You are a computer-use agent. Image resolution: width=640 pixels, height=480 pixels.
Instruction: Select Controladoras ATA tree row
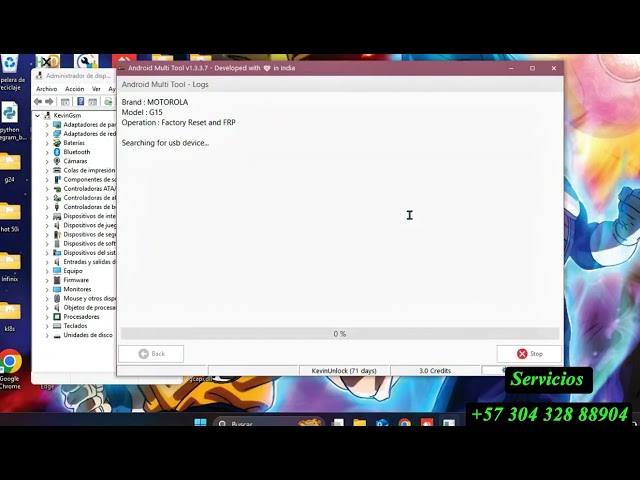(84, 189)
